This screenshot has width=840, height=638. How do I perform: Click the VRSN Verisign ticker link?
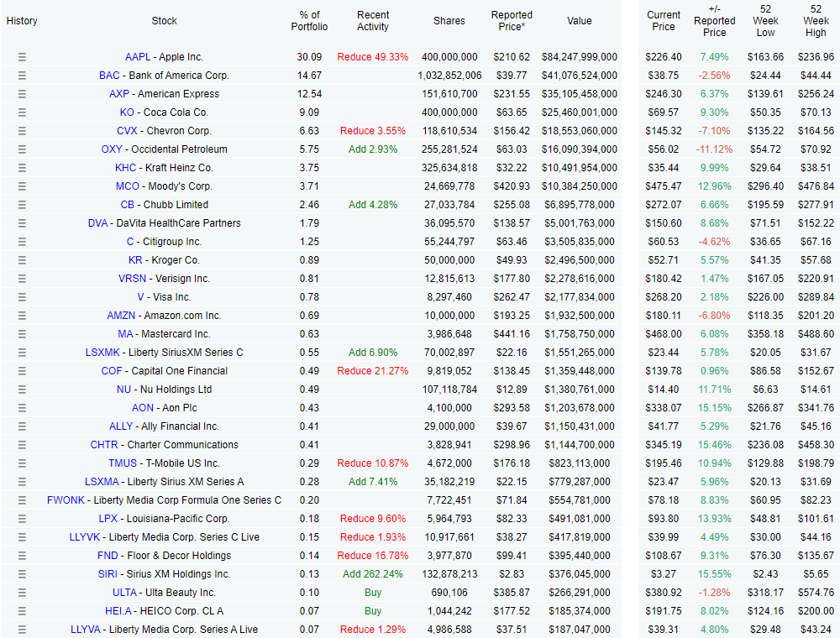(132, 279)
